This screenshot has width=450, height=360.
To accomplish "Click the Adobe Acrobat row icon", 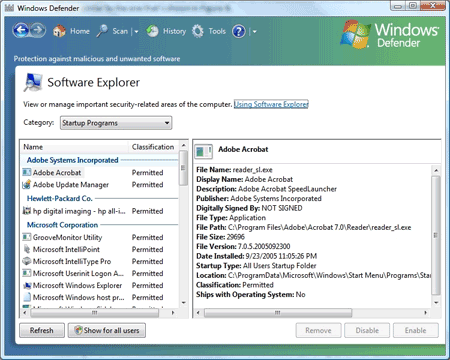I will point(27,172).
